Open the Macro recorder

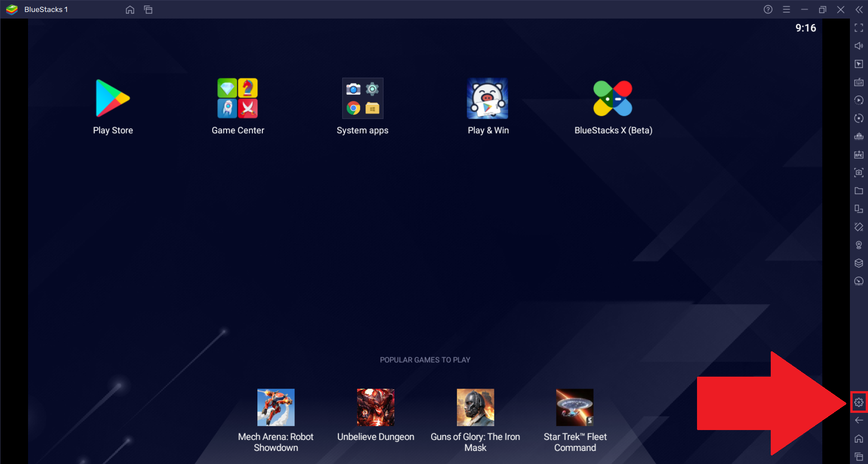[x=859, y=100]
